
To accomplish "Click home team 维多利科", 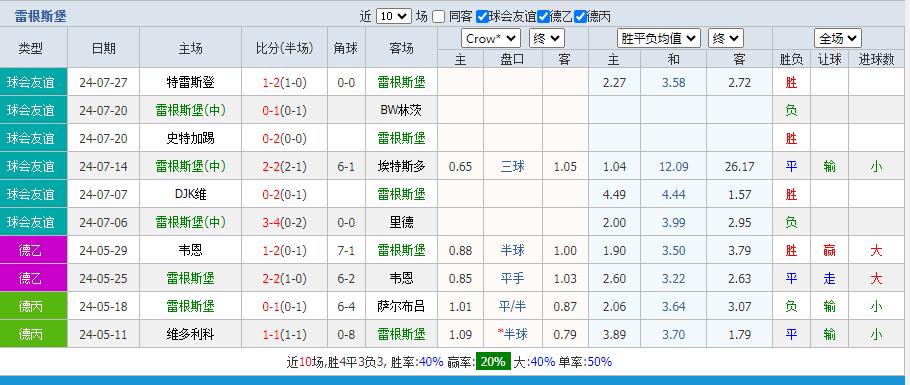I will click(x=190, y=334).
